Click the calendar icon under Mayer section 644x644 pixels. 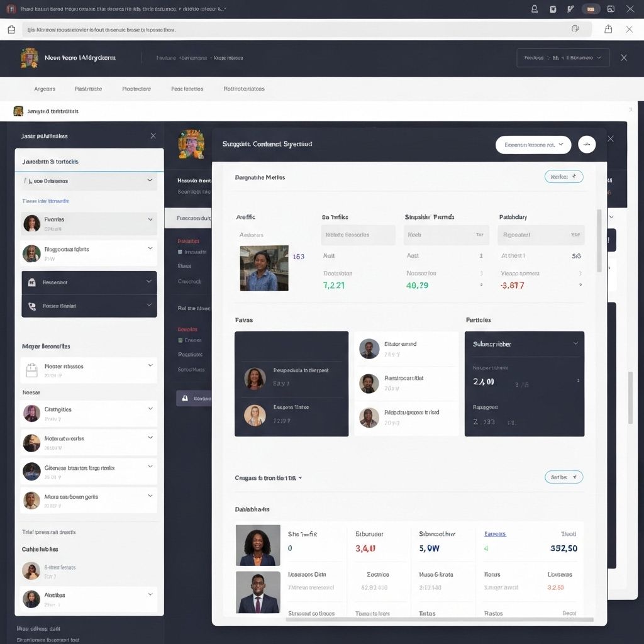pos(31,370)
